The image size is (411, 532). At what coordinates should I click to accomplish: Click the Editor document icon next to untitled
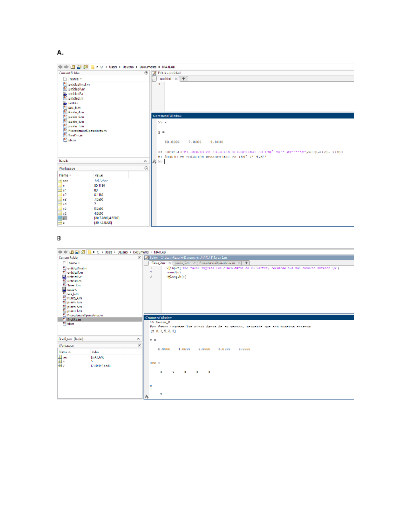pyautogui.click(x=154, y=73)
